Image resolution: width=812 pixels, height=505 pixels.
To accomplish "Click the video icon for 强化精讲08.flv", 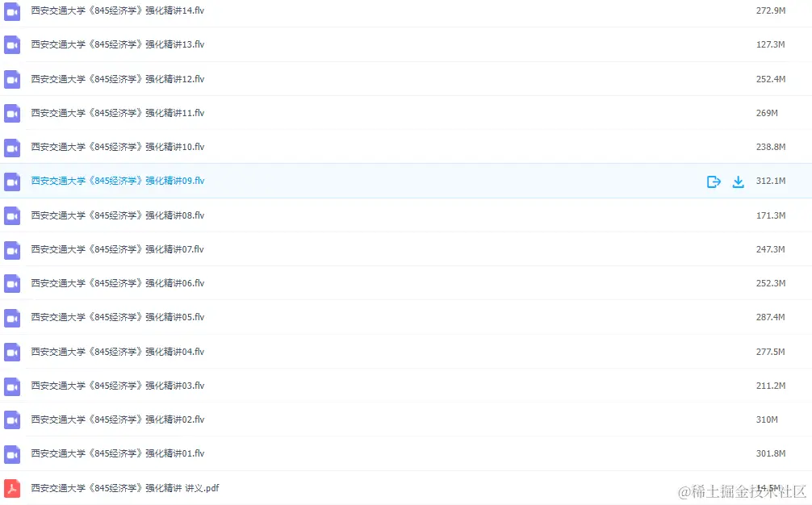I will click(x=12, y=215).
